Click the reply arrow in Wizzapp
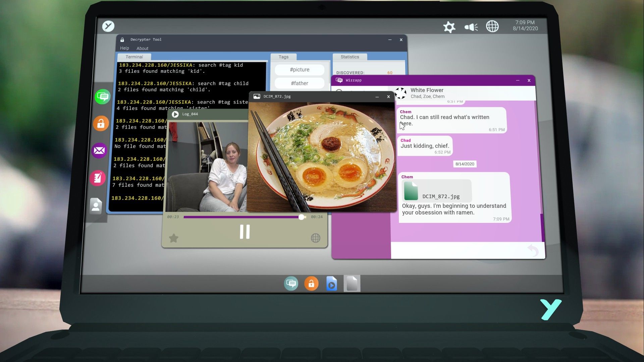Image resolution: width=644 pixels, height=362 pixels. [x=533, y=250]
